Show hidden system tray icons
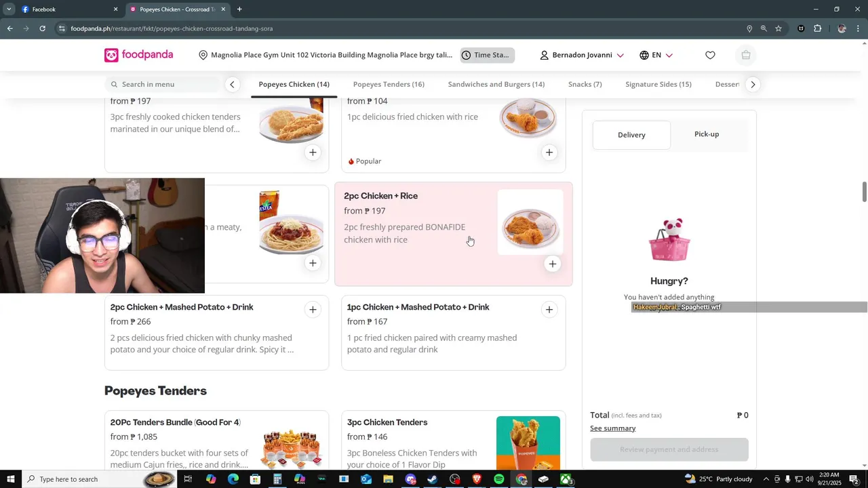Image resolution: width=868 pixels, height=488 pixels. pos(766,479)
